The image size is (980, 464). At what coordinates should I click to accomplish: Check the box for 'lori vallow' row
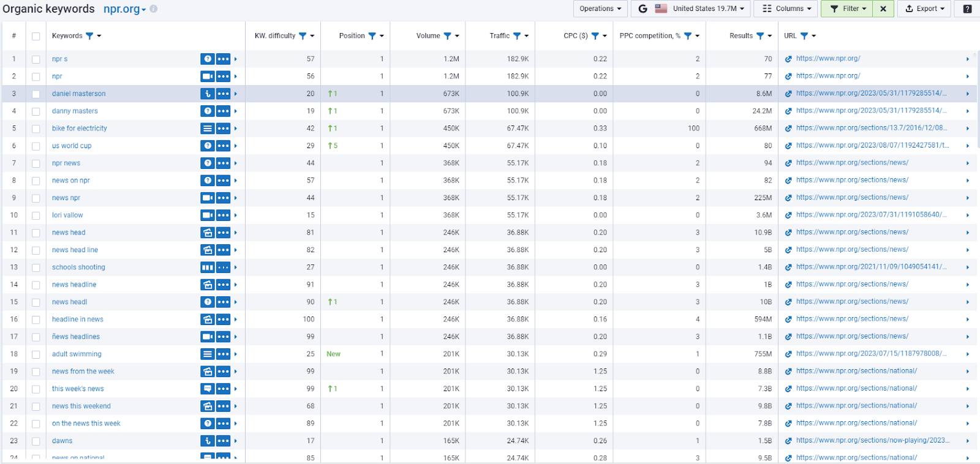pos(36,215)
